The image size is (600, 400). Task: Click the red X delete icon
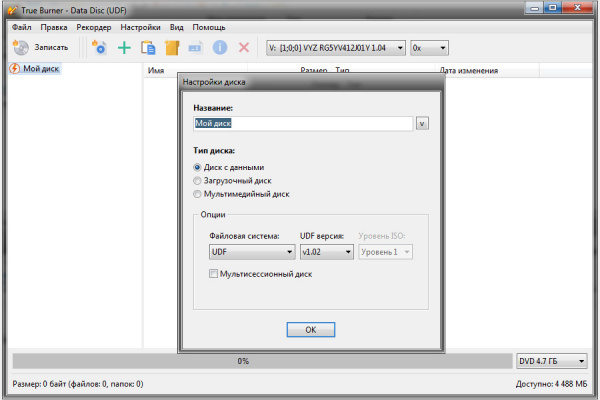point(244,48)
